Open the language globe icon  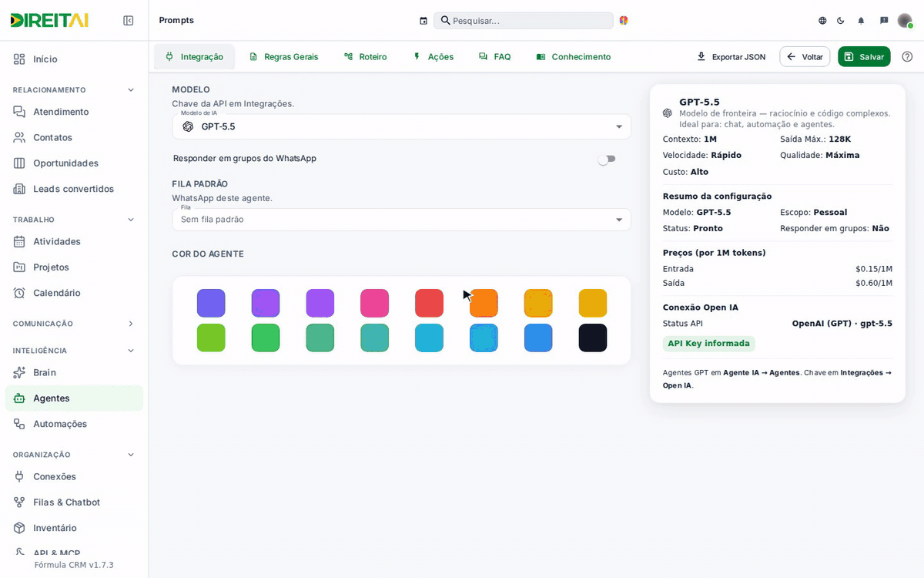pyautogui.click(x=822, y=21)
